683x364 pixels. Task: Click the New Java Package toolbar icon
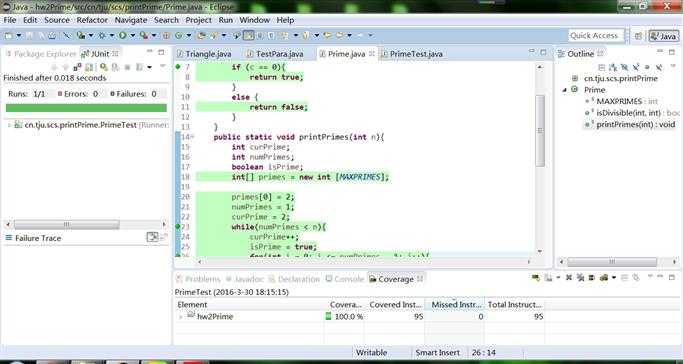pos(166,35)
